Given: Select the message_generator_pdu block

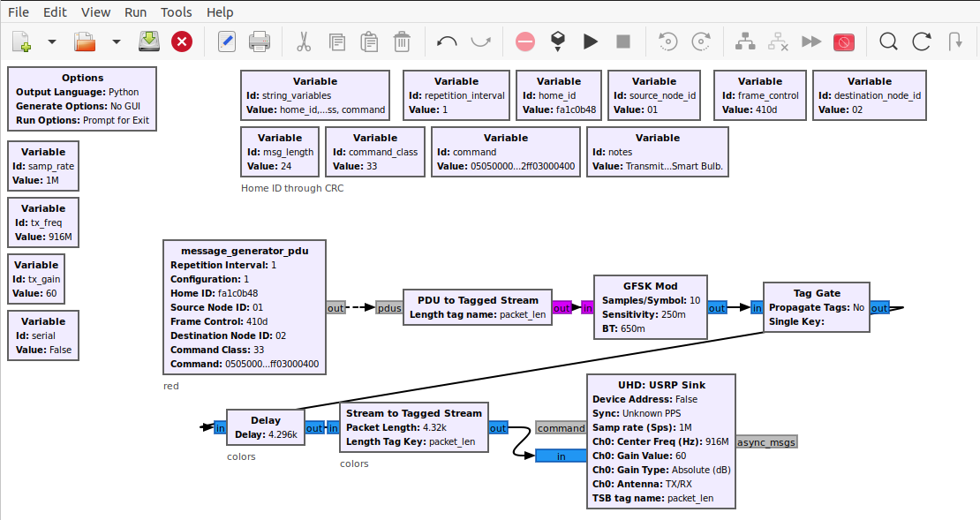Looking at the screenshot, I should click(245, 307).
